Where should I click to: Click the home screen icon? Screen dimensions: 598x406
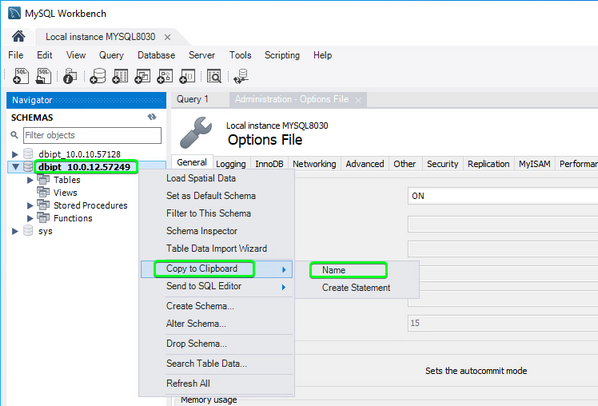(x=18, y=36)
